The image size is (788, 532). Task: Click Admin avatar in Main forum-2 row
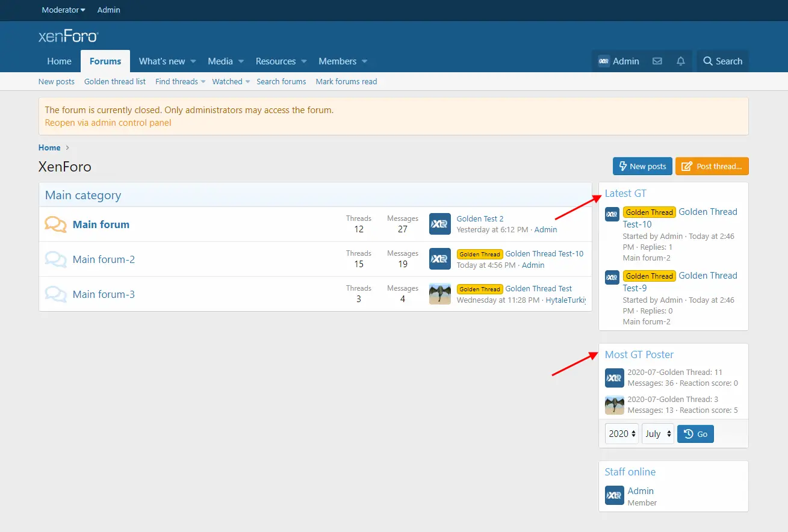point(440,259)
